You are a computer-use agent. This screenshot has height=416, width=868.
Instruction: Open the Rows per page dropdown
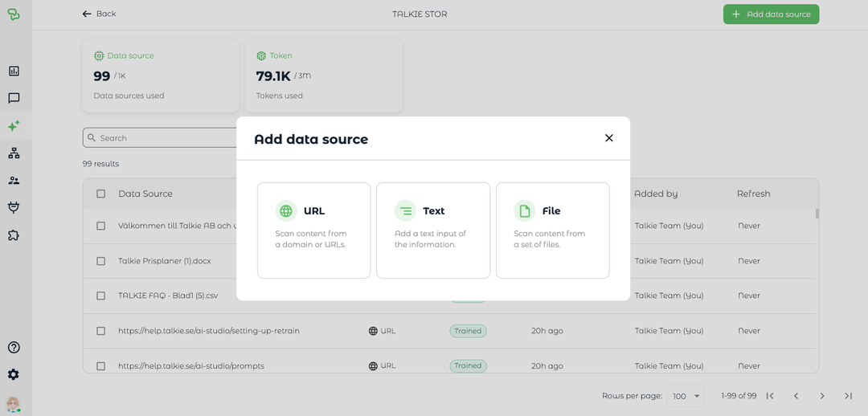(686, 396)
